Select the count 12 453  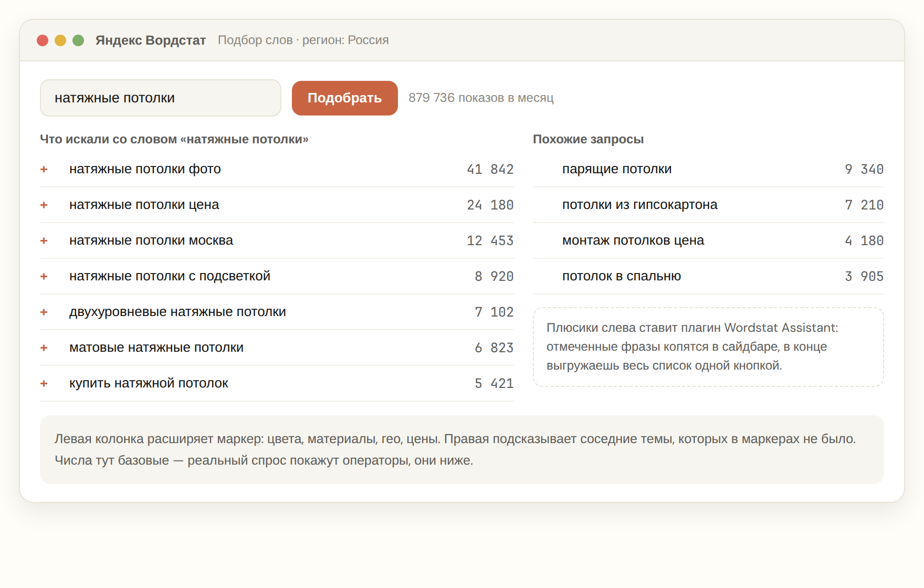[x=490, y=240]
